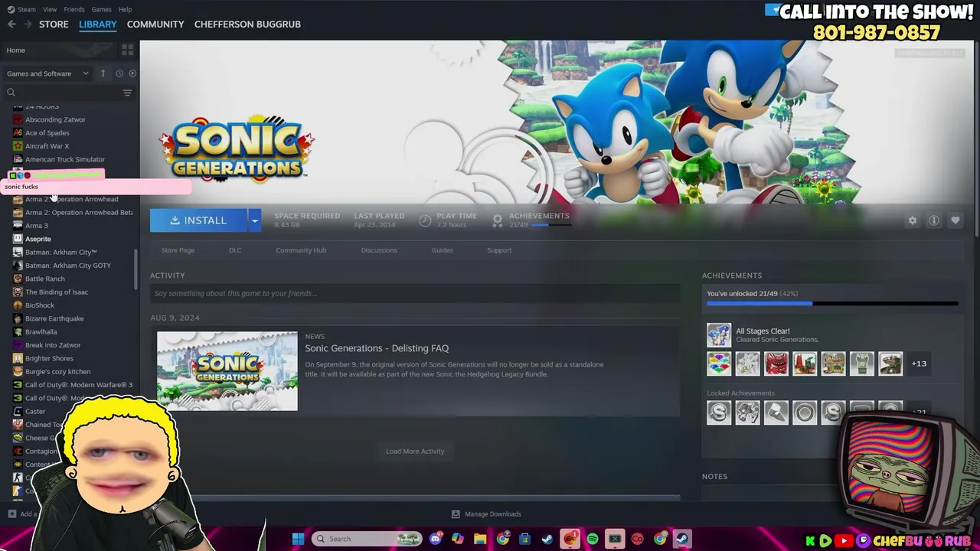Open the Store Page link
Screen dimensions: 980x551
click(x=178, y=250)
